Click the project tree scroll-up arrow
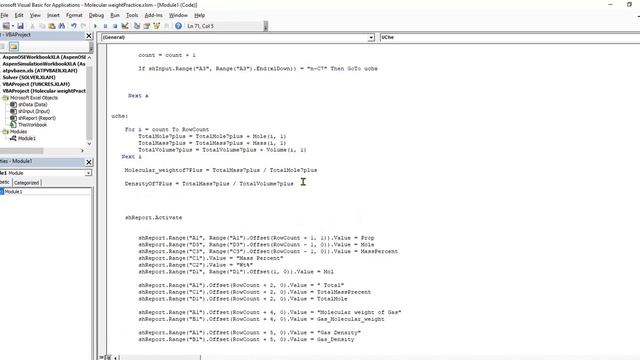The height and width of the screenshot is (360, 640). point(89,58)
